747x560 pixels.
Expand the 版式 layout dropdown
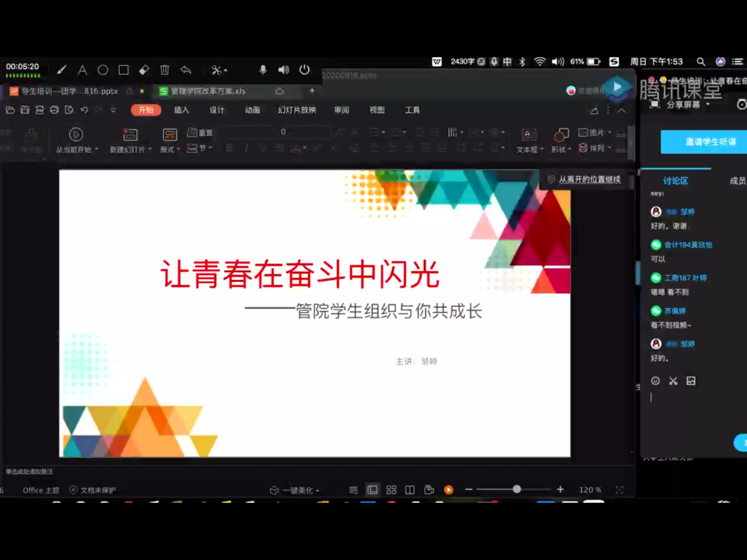click(x=169, y=149)
